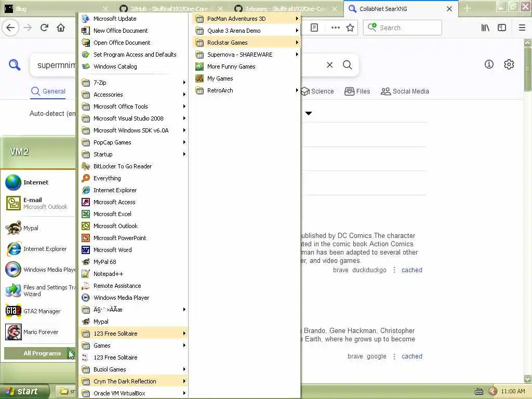
Task: Open cached link for brave duckduckgo result
Action: pos(412,270)
